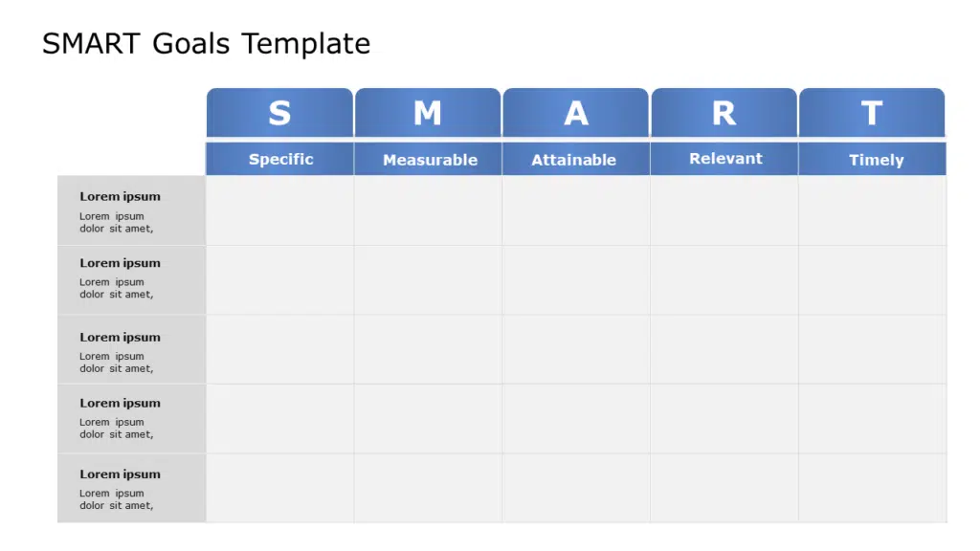Click the 'Specific' column label

tap(280, 159)
